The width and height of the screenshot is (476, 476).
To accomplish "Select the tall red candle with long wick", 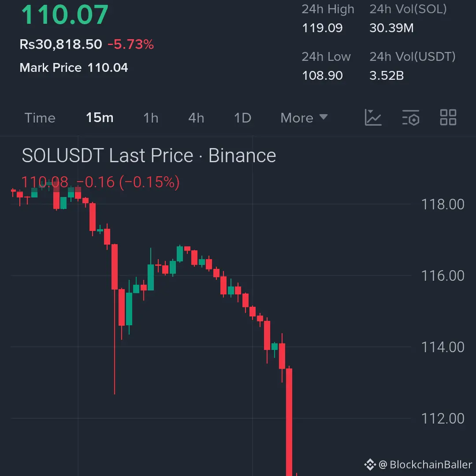I will [x=115, y=319].
